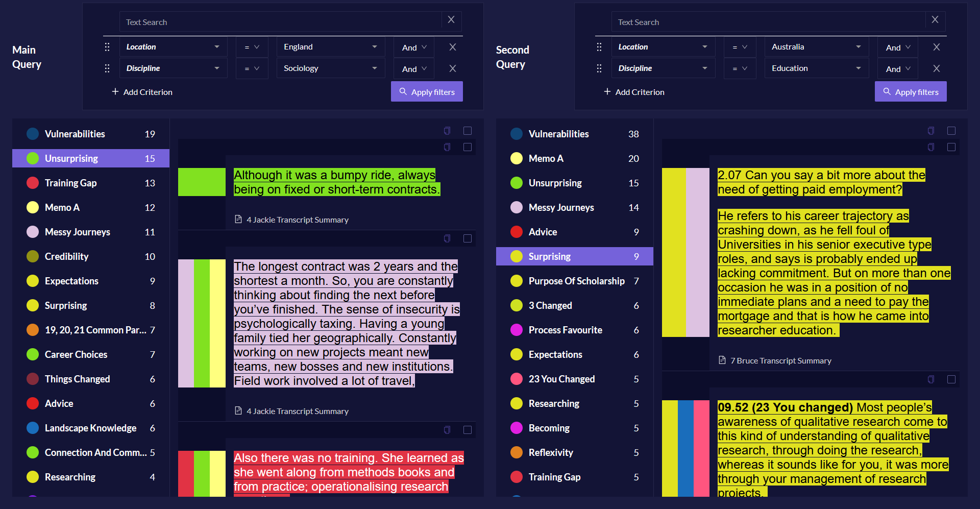Copy the quote about no training from Jackie
Viewport: 980px width, 509px height.
click(x=447, y=429)
